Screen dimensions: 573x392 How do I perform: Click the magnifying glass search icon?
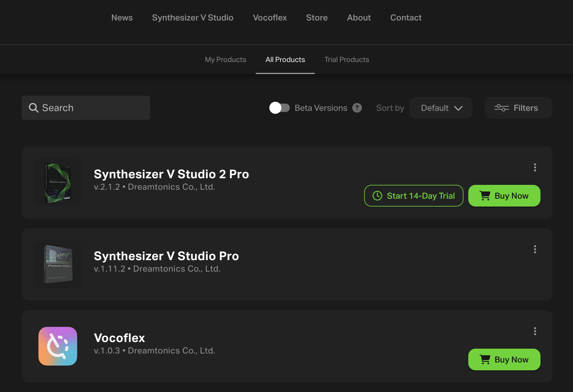click(x=33, y=108)
